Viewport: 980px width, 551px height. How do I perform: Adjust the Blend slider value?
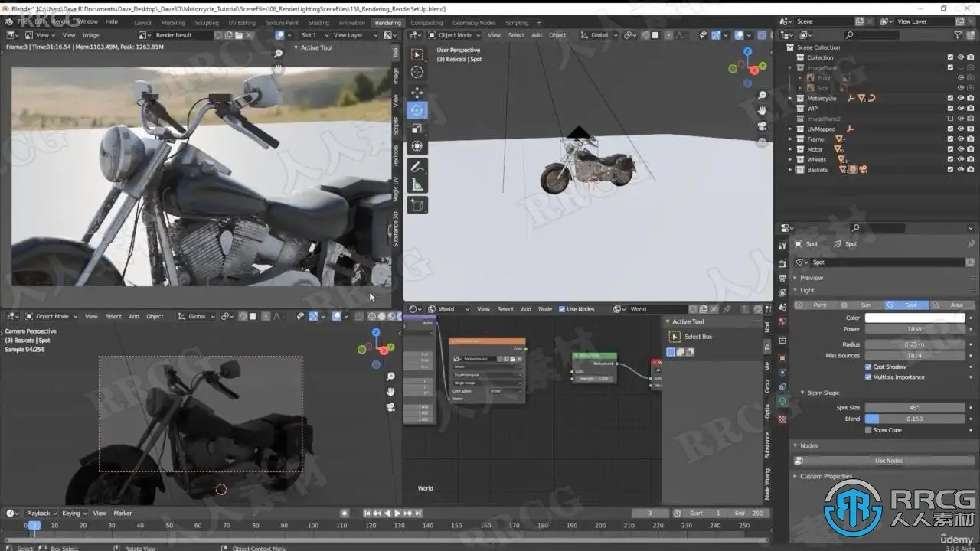tap(915, 419)
